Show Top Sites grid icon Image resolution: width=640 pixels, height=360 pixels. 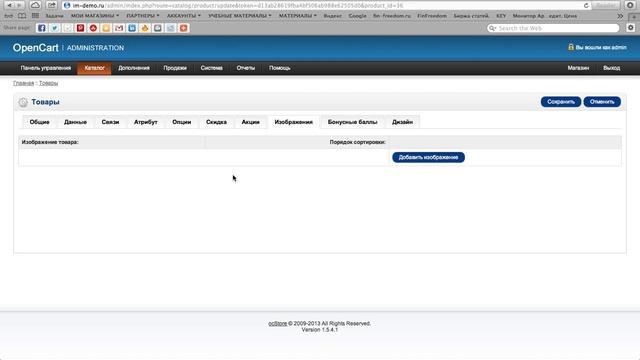pyautogui.click(x=36, y=16)
